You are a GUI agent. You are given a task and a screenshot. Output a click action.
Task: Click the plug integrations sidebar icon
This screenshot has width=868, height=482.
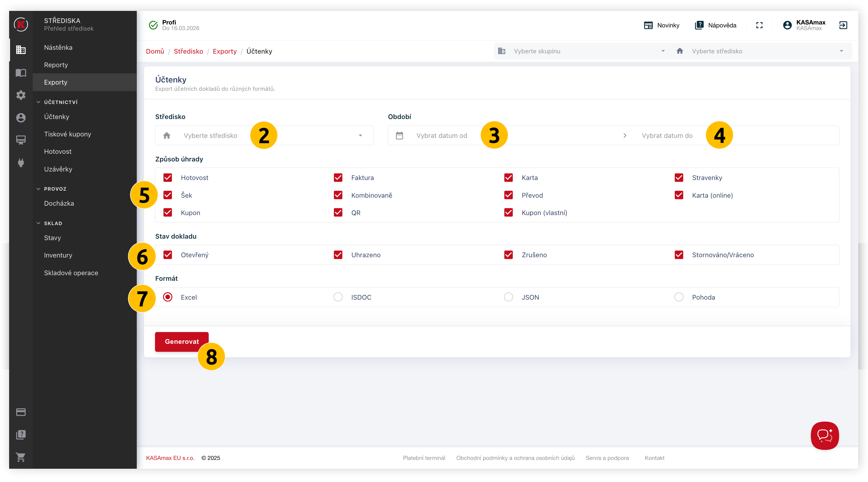(x=21, y=163)
